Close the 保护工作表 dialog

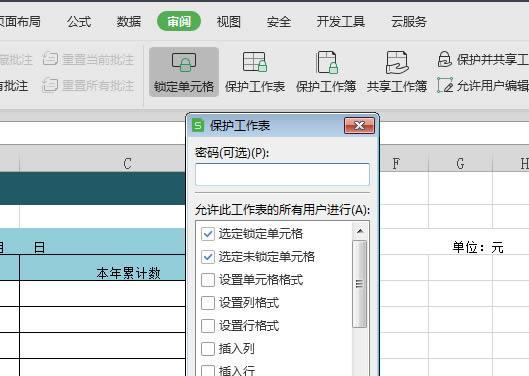[x=359, y=126]
